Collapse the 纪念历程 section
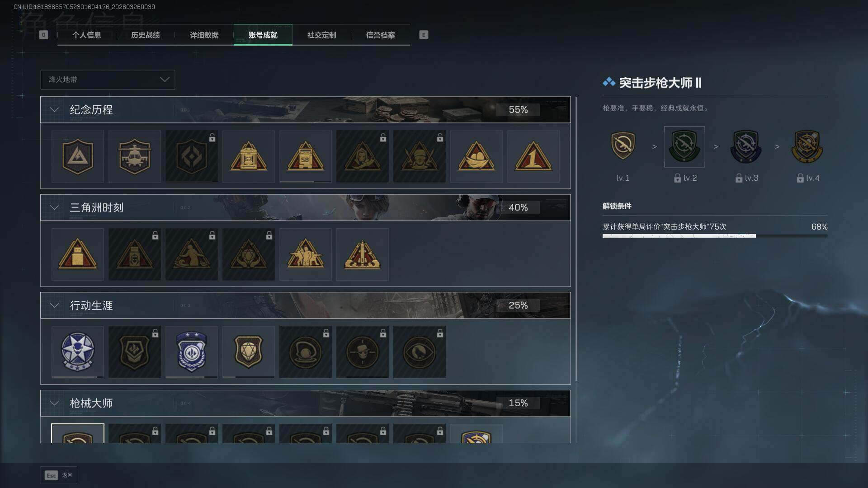The height and width of the screenshot is (488, 868). 54,110
